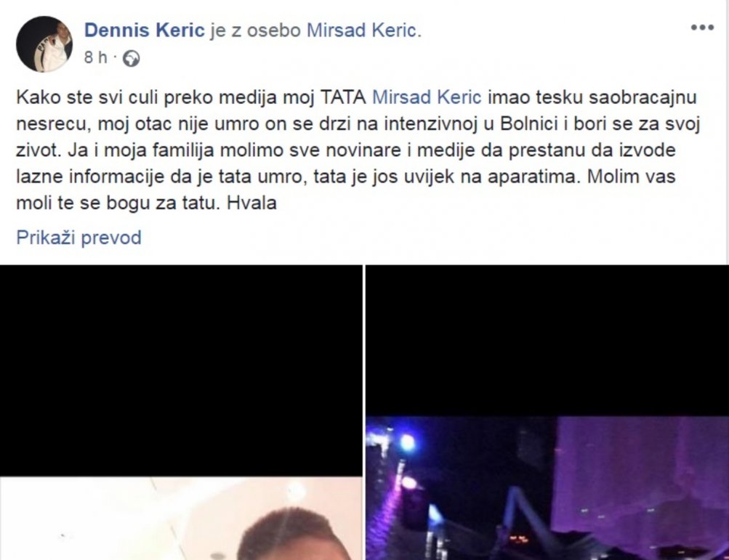Click Mirsad Keric mention in post text
The height and width of the screenshot is (560, 729).
coord(427,97)
